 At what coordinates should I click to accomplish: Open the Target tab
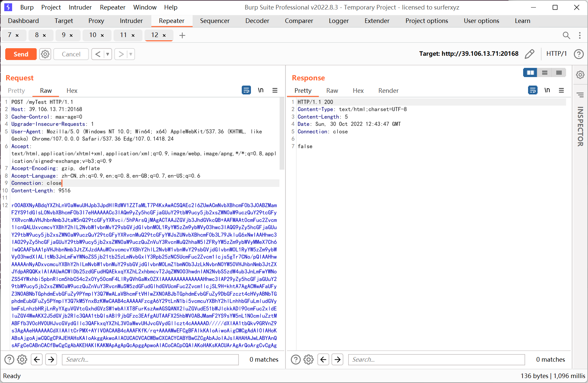[64, 21]
